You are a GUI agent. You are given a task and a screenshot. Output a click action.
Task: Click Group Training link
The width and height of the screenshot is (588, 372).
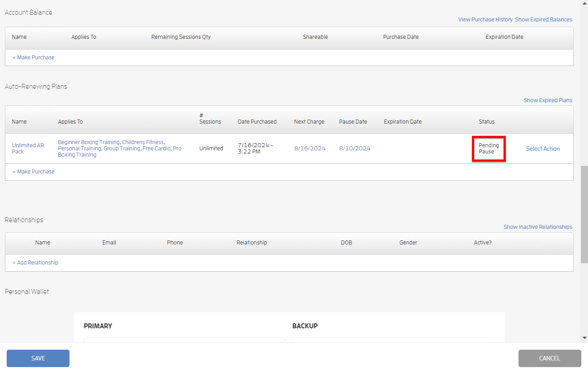(x=122, y=149)
